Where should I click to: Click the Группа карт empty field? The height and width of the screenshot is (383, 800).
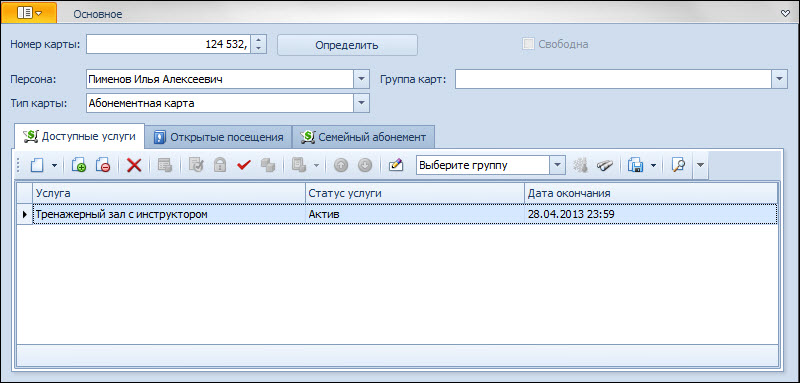tap(614, 79)
